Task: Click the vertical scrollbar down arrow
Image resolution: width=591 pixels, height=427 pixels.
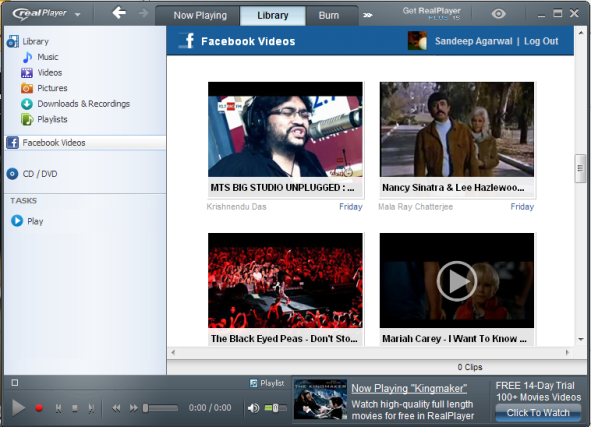Action: (581, 339)
